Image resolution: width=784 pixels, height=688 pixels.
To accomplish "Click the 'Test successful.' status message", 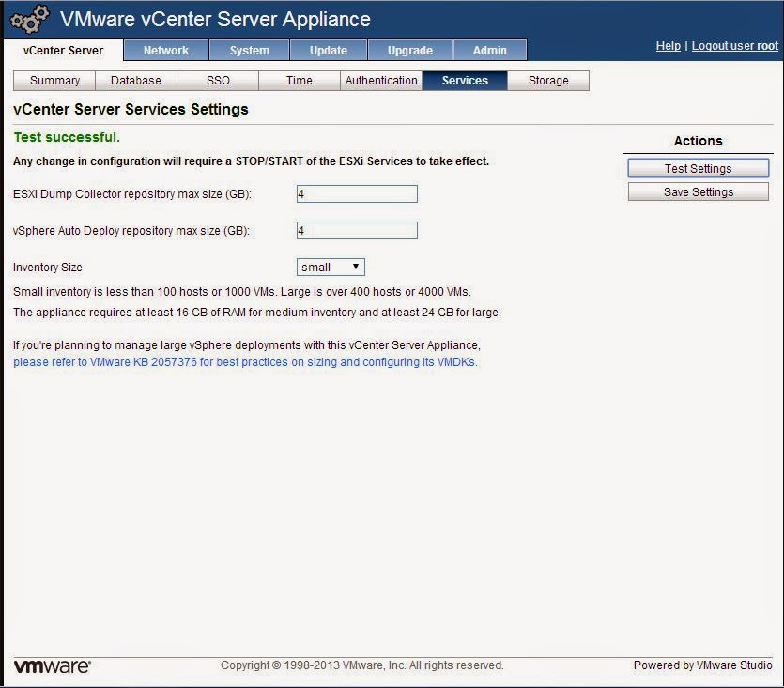I will click(x=67, y=137).
